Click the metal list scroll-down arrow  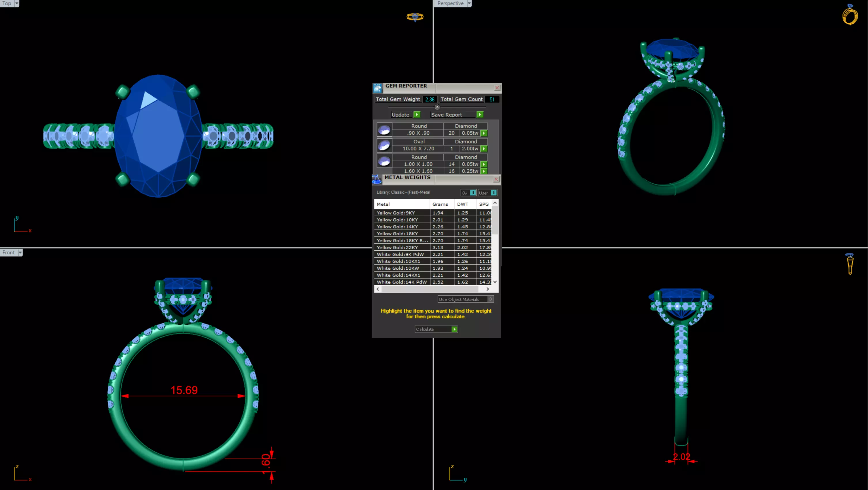tap(495, 282)
